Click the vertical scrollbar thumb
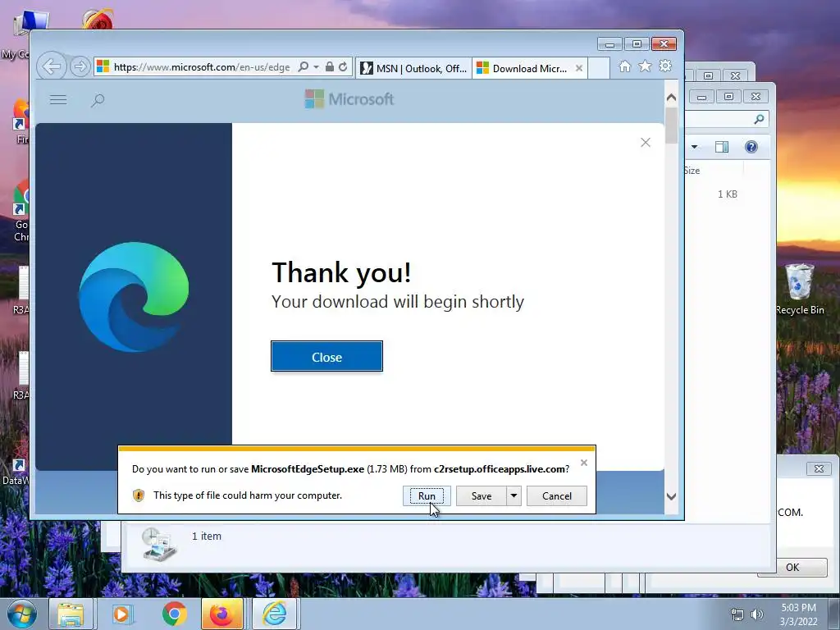The width and height of the screenshot is (840, 630). (671, 126)
